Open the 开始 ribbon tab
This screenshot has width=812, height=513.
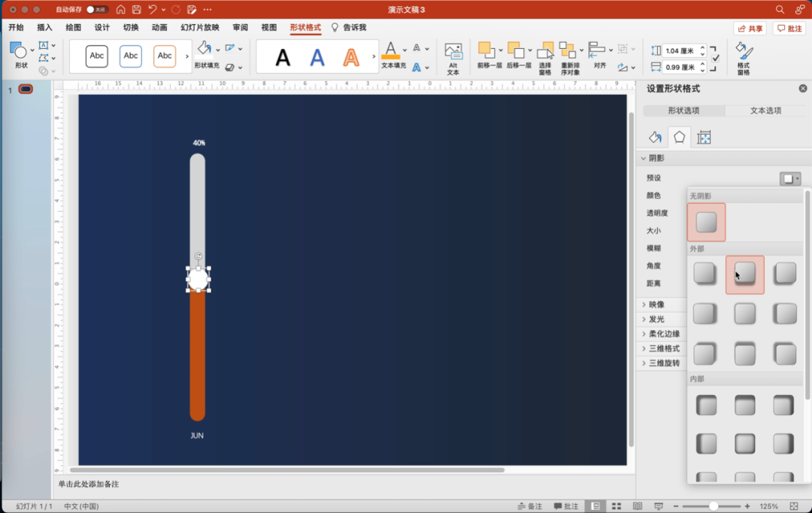16,27
